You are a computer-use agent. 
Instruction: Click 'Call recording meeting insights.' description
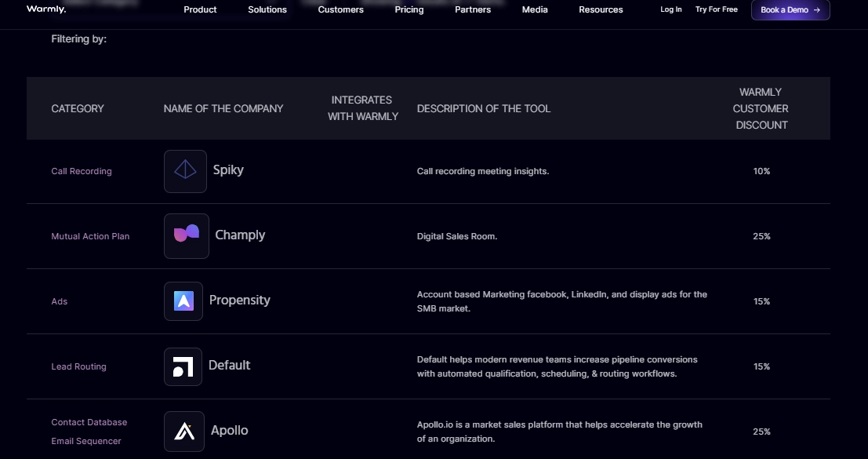(x=483, y=171)
